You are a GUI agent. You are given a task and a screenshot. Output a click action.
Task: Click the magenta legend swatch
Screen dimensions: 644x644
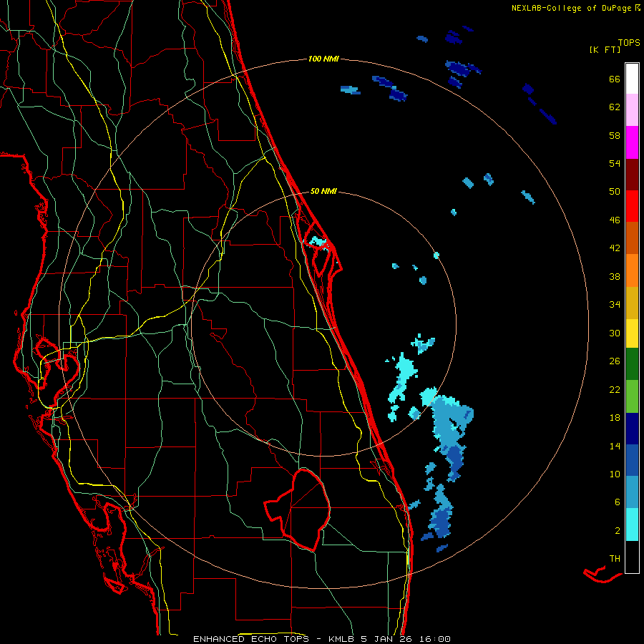click(x=632, y=142)
